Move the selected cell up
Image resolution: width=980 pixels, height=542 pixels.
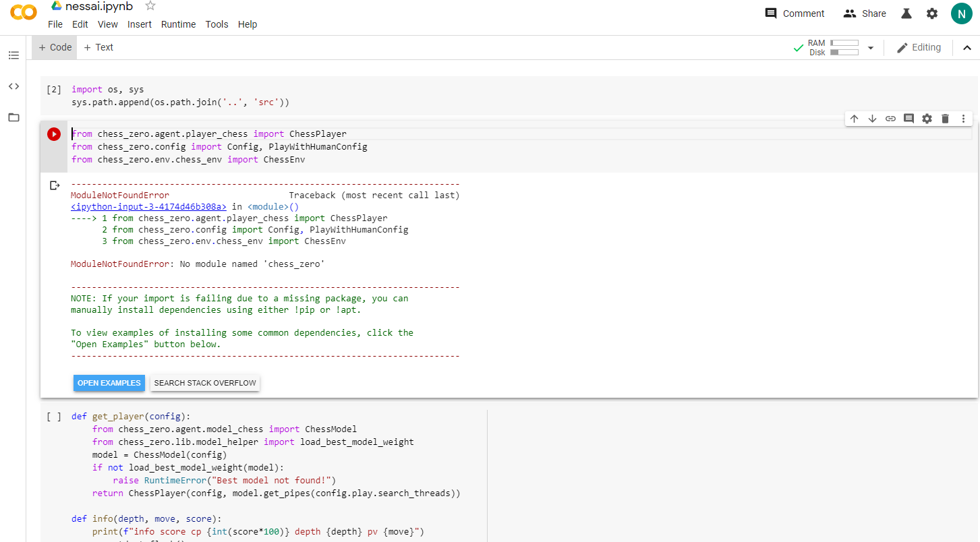pyautogui.click(x=854, y=119)
